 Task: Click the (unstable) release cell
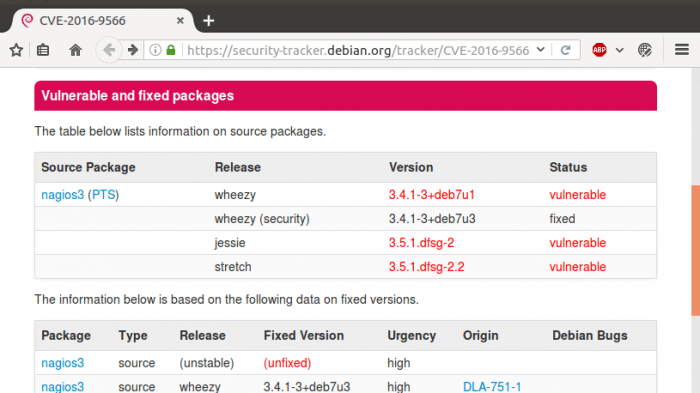206,363
